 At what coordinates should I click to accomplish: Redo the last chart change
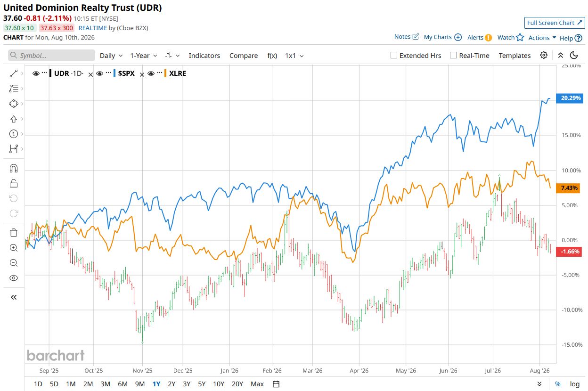(x=13, y=213)
